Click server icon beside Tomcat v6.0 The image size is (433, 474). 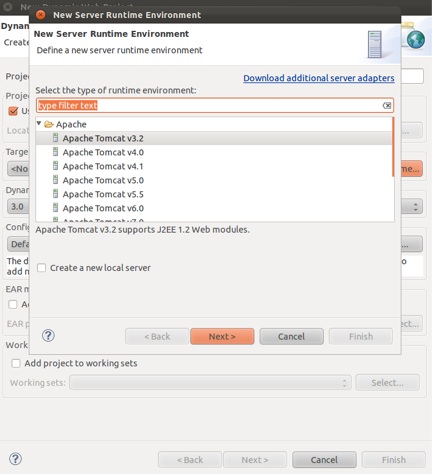click(56, 208)
